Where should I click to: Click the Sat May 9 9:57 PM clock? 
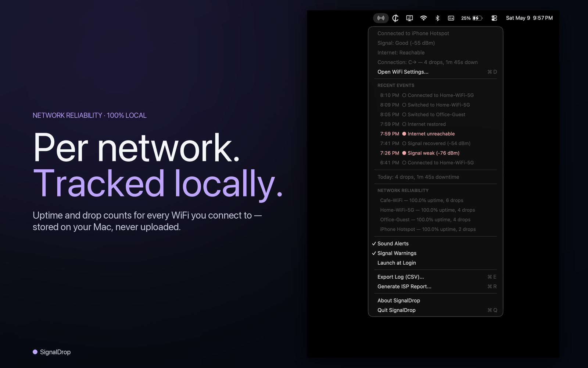529,18
